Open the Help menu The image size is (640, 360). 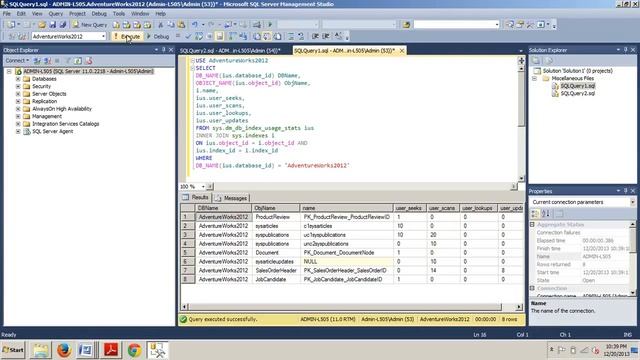[x=160, y=13]
